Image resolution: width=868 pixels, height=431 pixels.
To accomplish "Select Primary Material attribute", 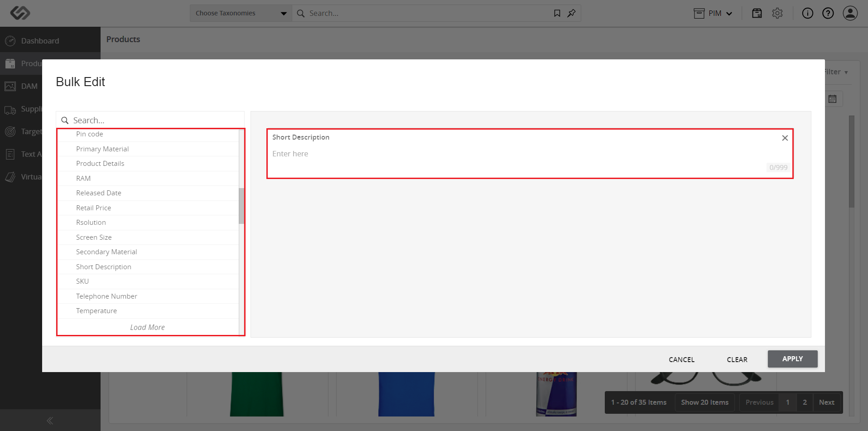I will tap(148, 149).
